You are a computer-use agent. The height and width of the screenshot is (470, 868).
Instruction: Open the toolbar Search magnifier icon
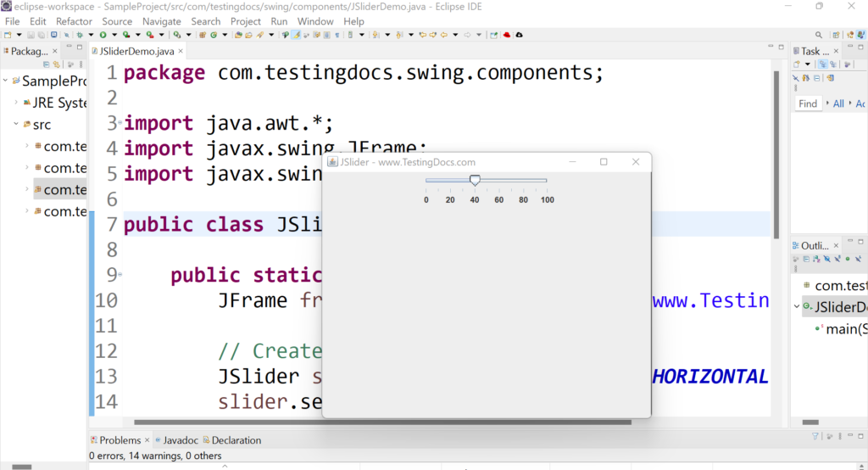[x=819, y=35]
